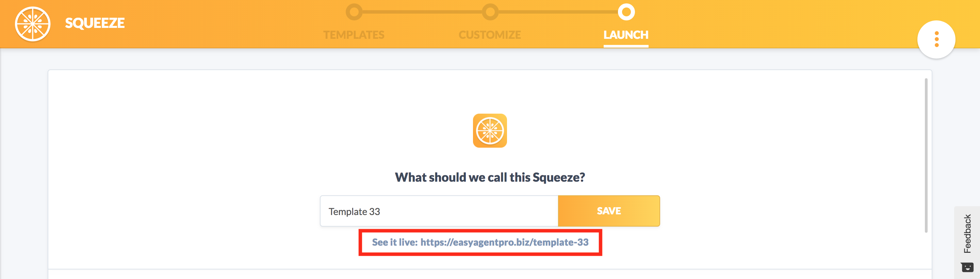Go to the TEMPLATES tab

[354, 35]
